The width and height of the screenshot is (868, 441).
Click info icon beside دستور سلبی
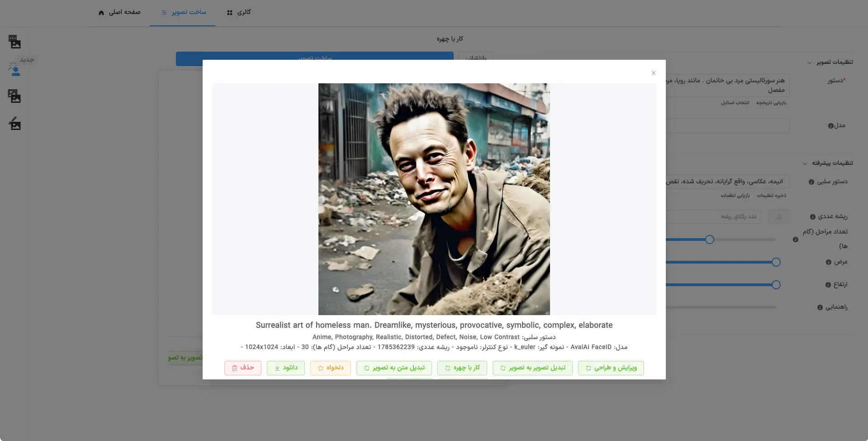811,182
